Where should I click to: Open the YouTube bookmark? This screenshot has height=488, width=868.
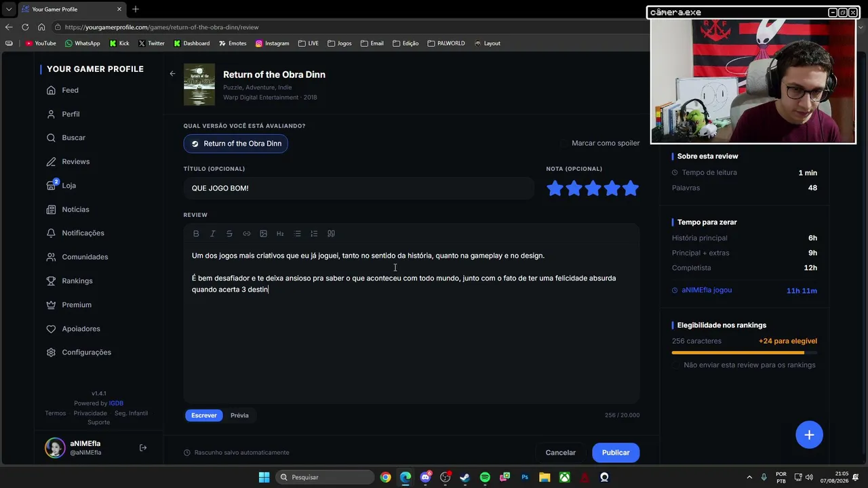pyautogui.click(x=41, y=43)
